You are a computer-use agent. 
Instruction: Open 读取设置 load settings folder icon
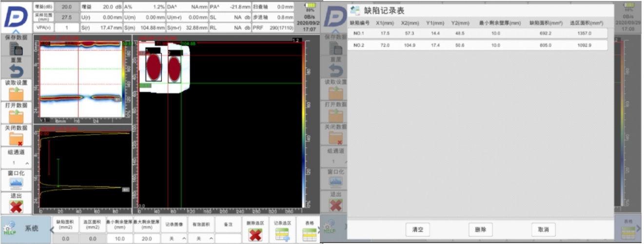[x=16, y=93]
